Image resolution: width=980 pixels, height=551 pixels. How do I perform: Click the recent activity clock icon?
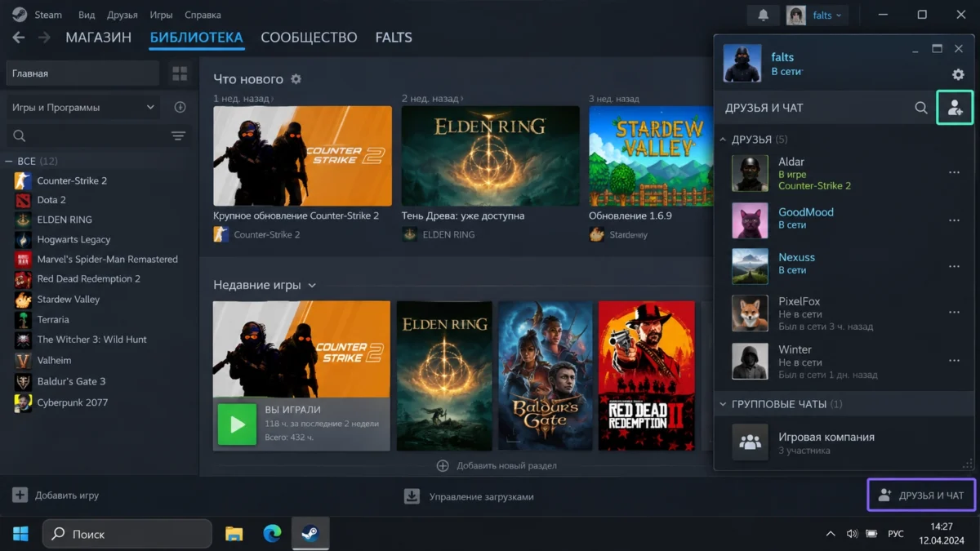coord(180,107)
